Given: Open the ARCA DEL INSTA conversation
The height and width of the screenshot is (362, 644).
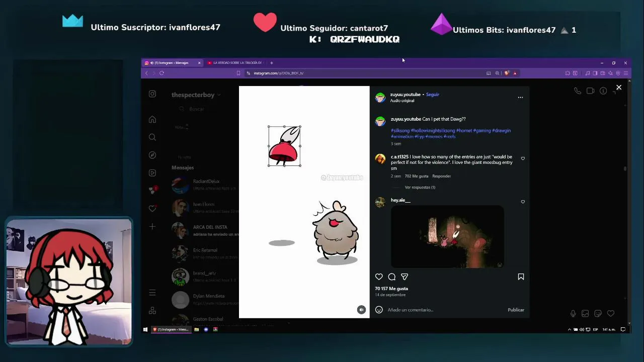Looking at the screenshot, I should tap(205, 230).
